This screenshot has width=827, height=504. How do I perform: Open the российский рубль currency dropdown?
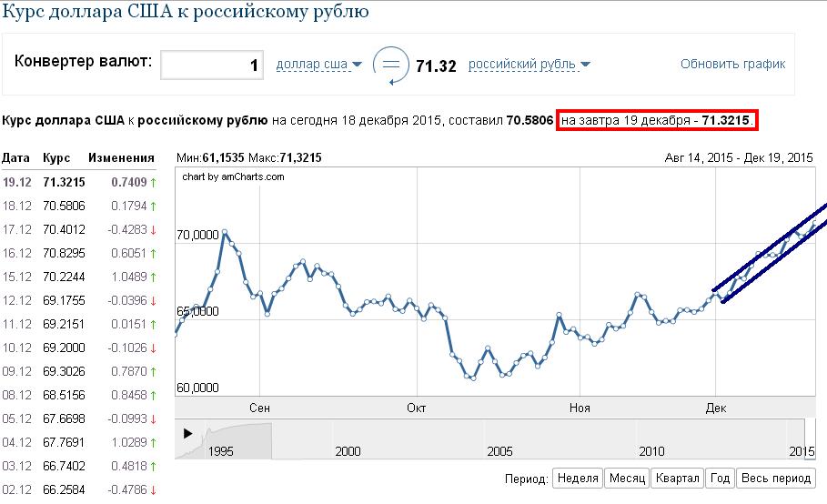529,65
